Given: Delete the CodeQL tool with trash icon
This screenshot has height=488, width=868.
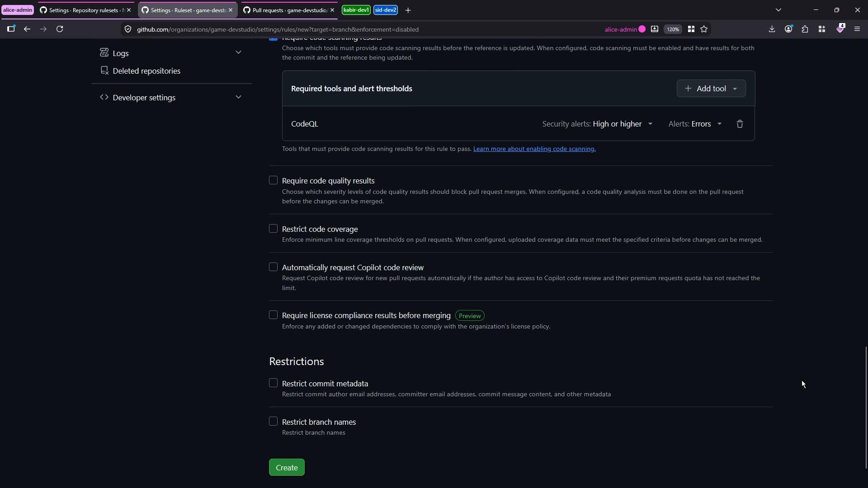Looking at the screenshot, I should pos(740,124).
